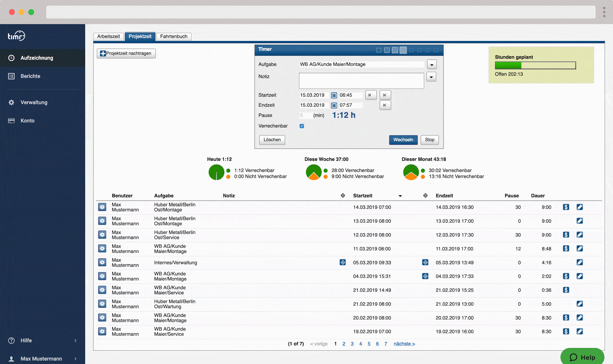Click the nächste > link

[x=404, y=344]
